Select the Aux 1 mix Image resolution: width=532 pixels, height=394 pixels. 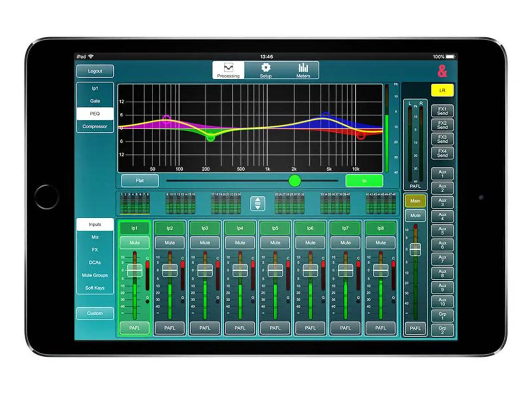(x=442, y=174)
